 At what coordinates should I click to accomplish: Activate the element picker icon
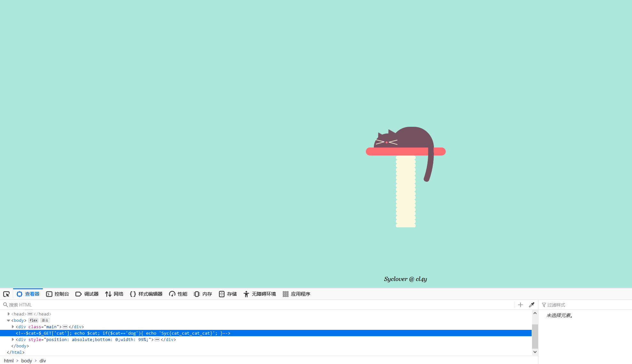pos(6,294)
